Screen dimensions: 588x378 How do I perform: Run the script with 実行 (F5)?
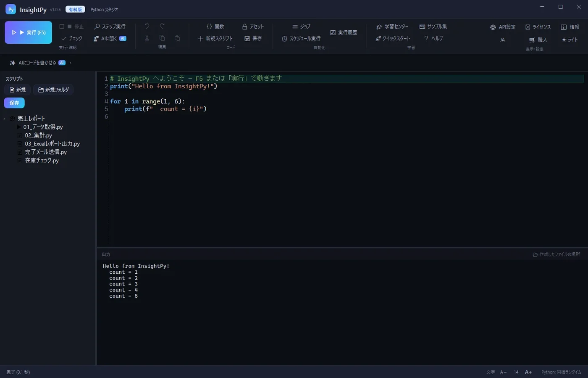[x=28, y=32]
